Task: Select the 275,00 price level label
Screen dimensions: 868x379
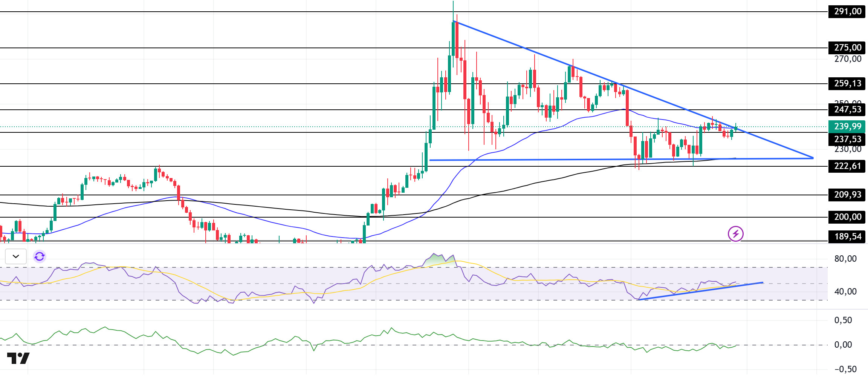Action: pyautogui.click(x=847, y=48)
